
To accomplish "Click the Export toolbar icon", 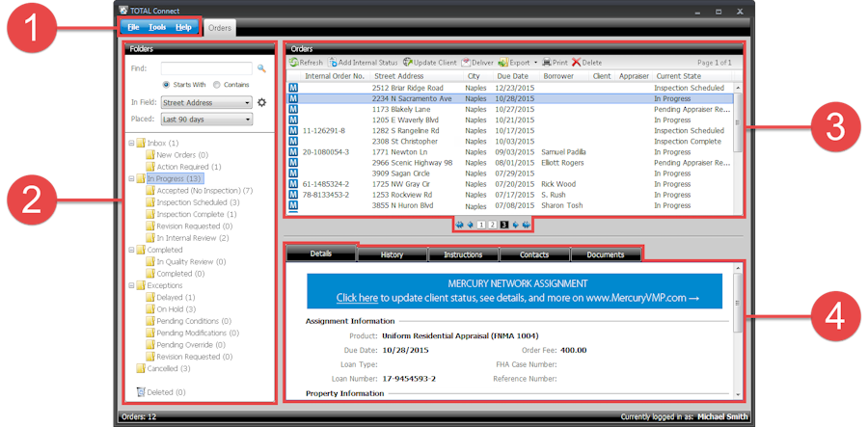I will [x=503, y=63].
